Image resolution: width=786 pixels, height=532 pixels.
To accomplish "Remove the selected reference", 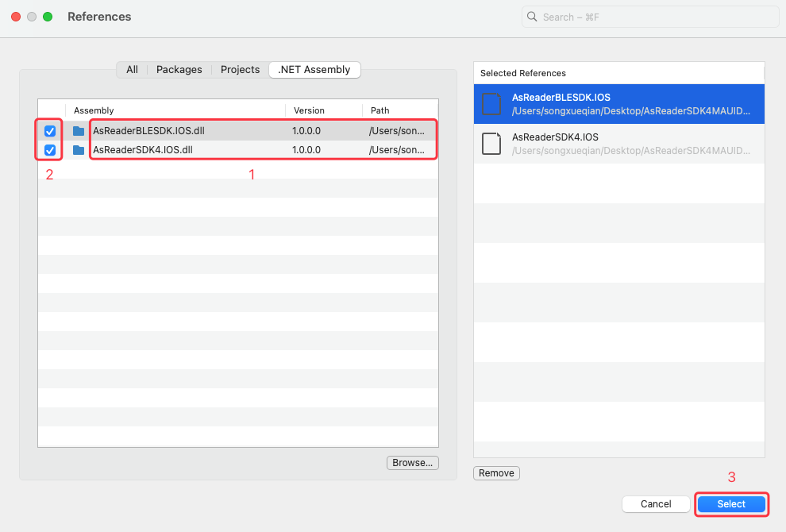I will coord(496,473).
